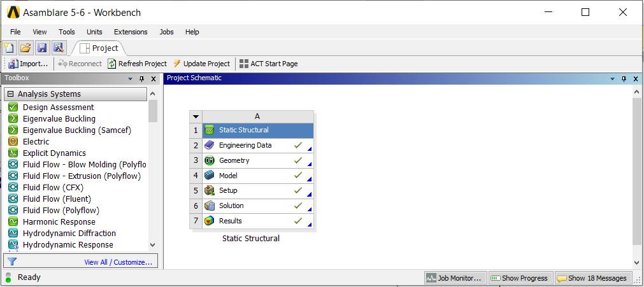Select the Engineering Data cell
This screenshot has width=644, height=287.
(258, 145)
